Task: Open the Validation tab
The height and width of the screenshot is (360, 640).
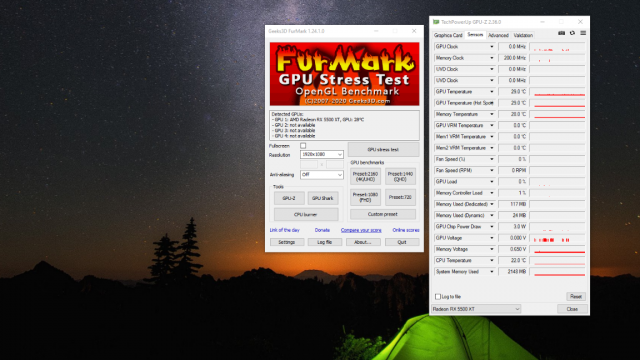Action: pos(523,35)
